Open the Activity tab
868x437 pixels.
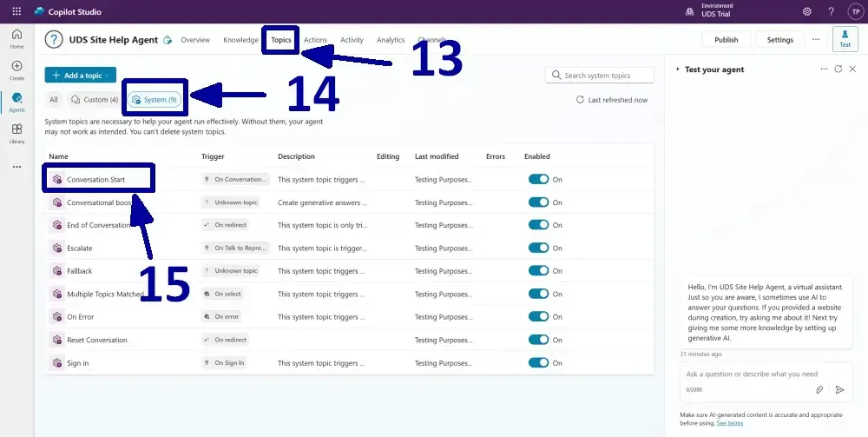coord(352,40)
